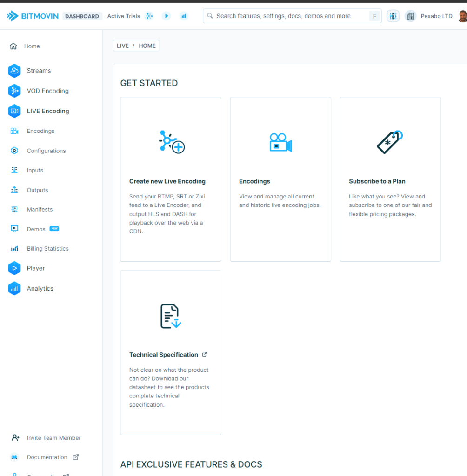This screenshot has width=467, height=476.
Task: Open Manifests in the sidebar
Action: (x=40, y=210)
